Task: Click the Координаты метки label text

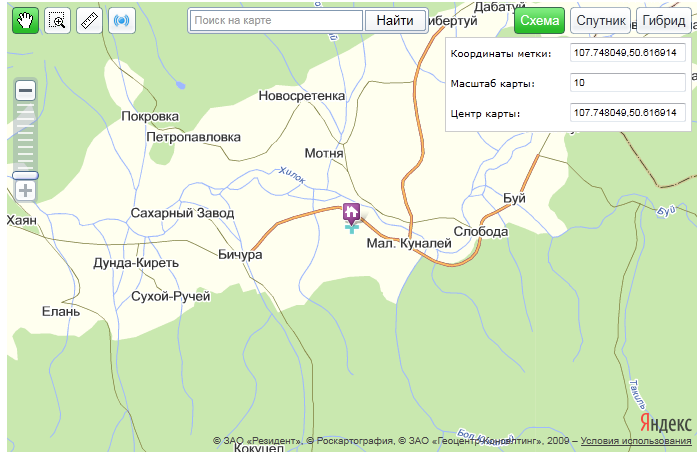Action: point(501,54)
